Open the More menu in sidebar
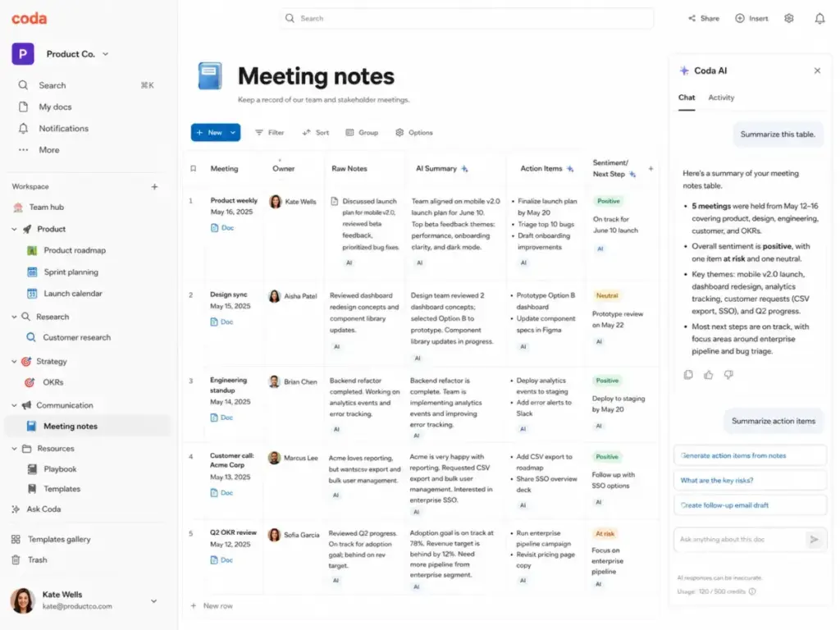Image resolution: width=840 pixels, height=630 pixels. tap(48, 150)
